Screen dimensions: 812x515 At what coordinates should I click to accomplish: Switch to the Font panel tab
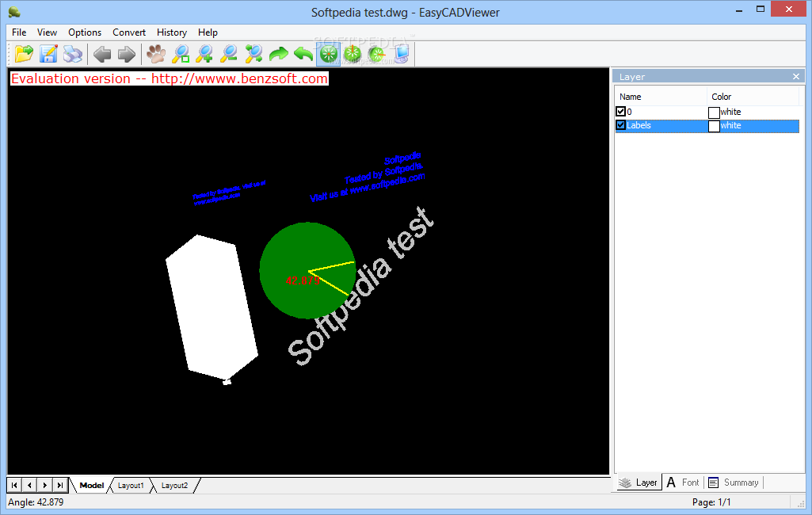click(683, 483)
